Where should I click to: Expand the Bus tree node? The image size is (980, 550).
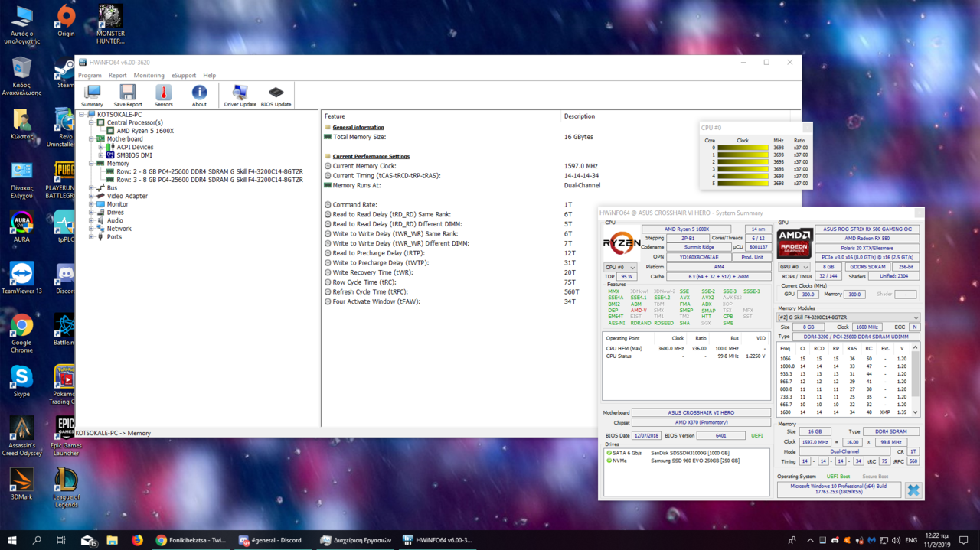(91, 188)
